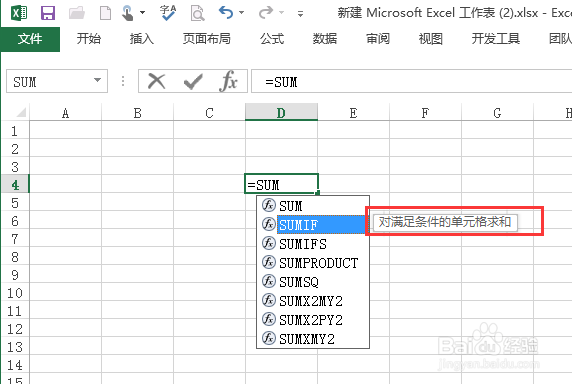Switch to the 审阅 tab

click(378, 39)
